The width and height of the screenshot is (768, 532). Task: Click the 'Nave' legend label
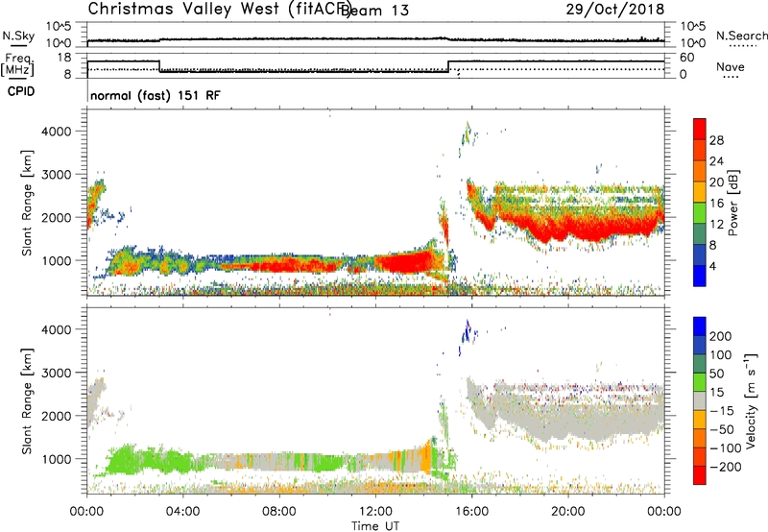(x=731, y=66)
